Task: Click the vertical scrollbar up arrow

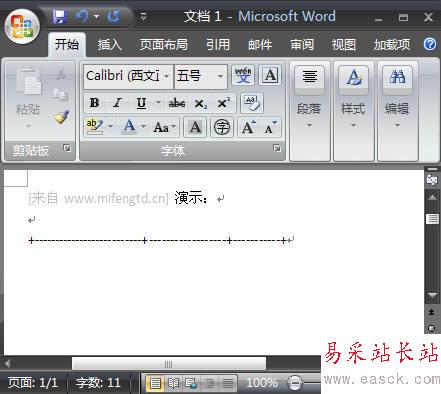Action: coord(432,198)
